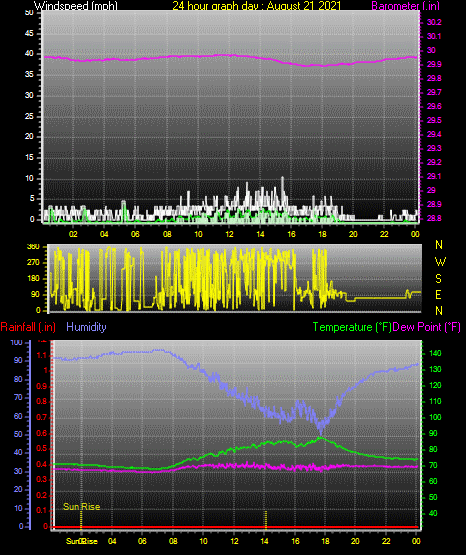
Task: Click the '06' hour label under the humidity chart
Action: (x=142, y=541)
